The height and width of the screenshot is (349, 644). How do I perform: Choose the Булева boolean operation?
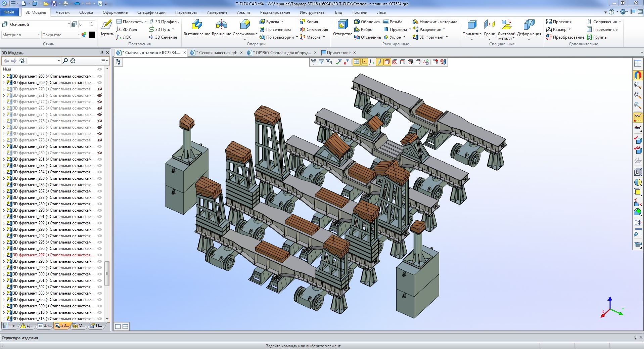[269, 21]
